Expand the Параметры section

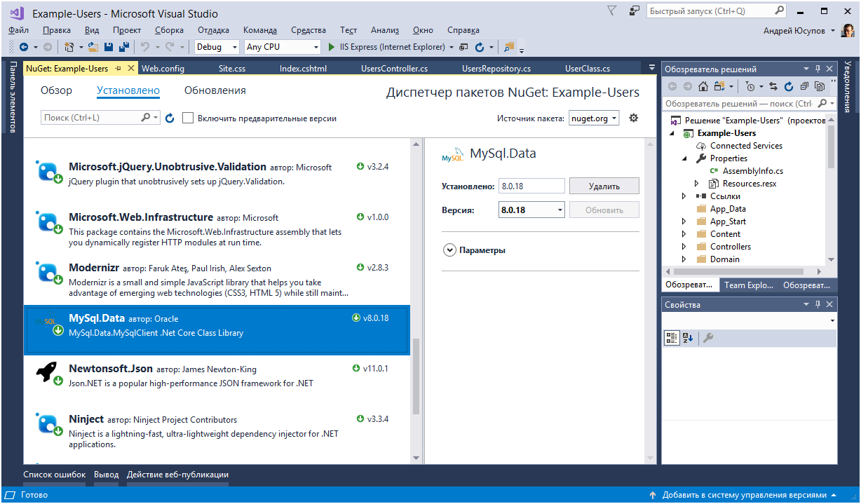pyautogui.click(x=450, y=250)
